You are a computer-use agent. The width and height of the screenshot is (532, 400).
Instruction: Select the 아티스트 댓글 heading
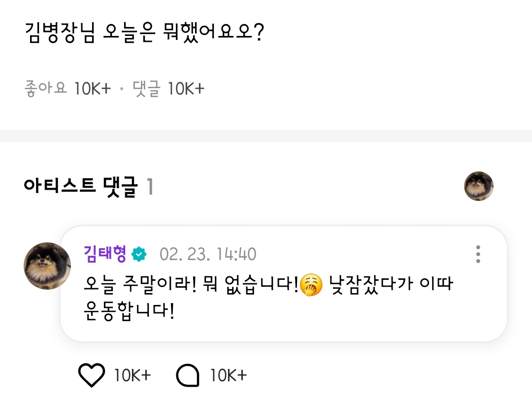pyautogui.click(x=79, y=187)
